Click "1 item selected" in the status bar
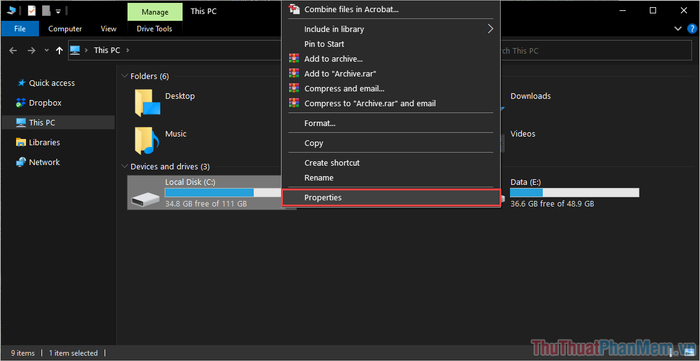This screenshot has height=361, width=700. tap(73, 353)
